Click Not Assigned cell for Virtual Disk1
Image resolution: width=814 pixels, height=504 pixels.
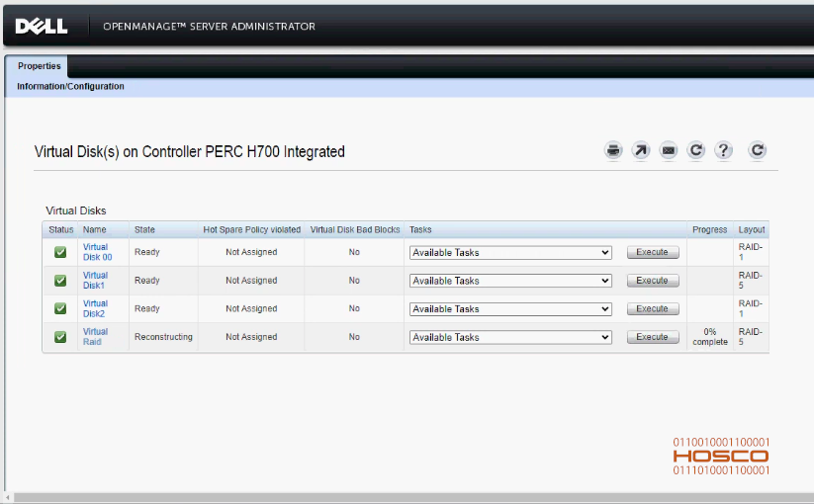click(x=251, y=281)
